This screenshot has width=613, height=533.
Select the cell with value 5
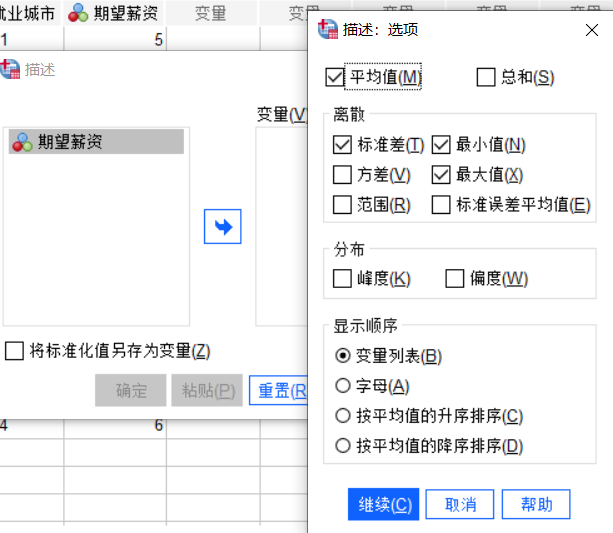pos(115,39)
